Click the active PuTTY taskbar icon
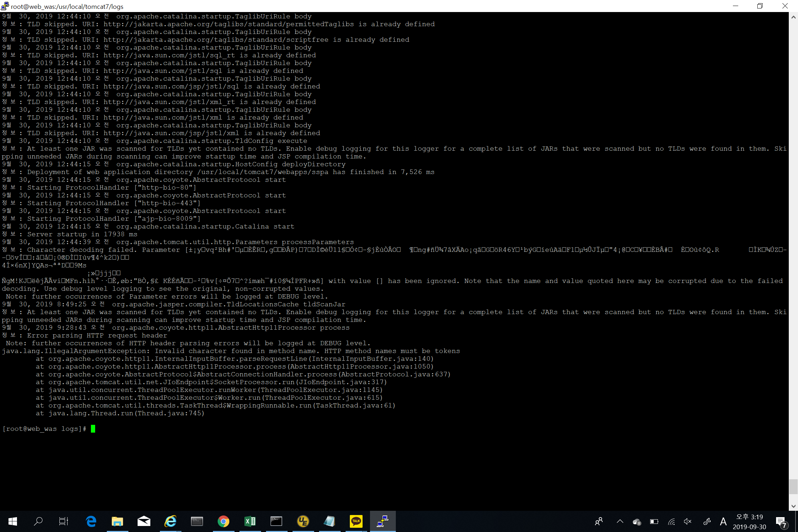Viewport: 798px width, 532px height. [382, 521]
